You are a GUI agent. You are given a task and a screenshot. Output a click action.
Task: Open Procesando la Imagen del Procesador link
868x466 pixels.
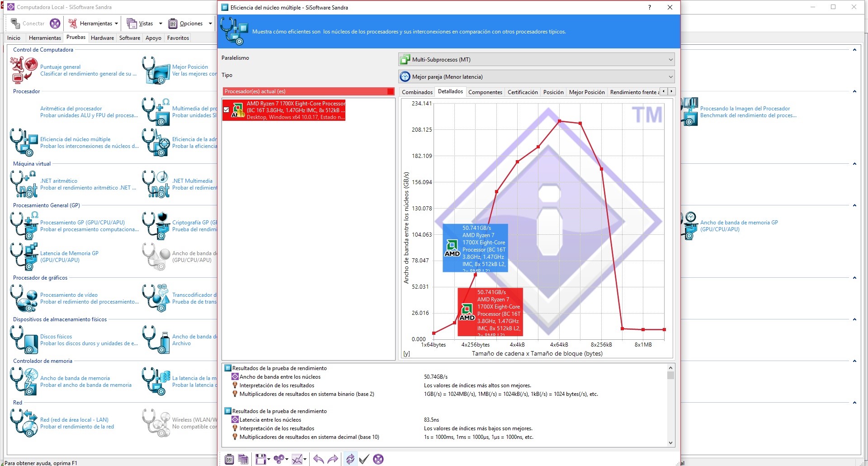745,109
